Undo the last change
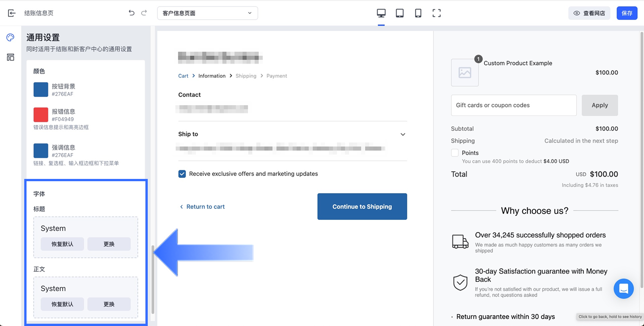This screenshot has height=326, width=644. pos(131,13)
